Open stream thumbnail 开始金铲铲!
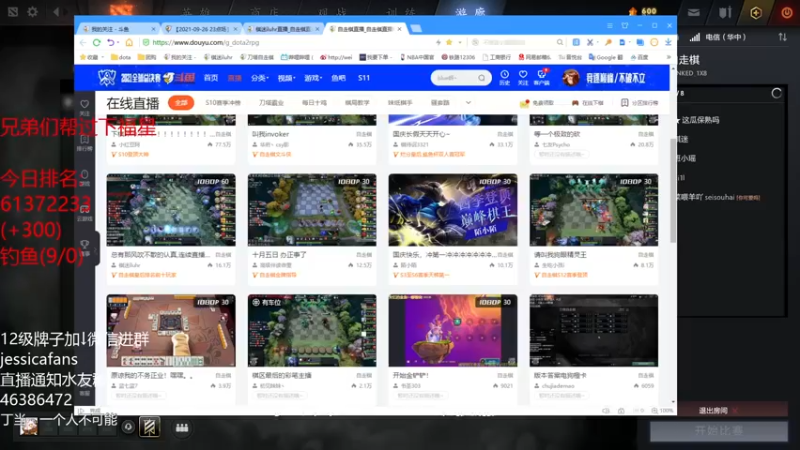The image size is (800, 450). coord(453,330)
